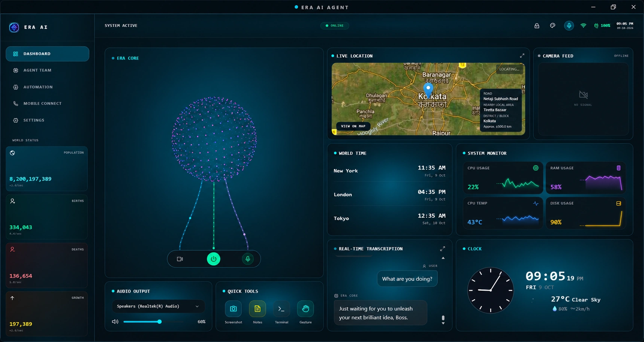Open the Dashboard menu item
The width and height of the screenshot is (644, 342).
click(48, 54)
